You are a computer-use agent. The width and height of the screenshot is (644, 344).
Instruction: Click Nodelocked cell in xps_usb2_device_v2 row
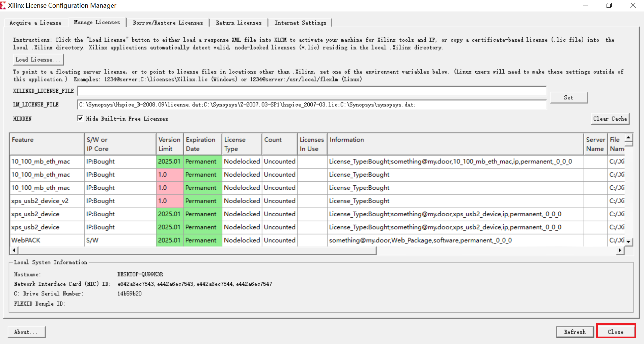point(242,201)
